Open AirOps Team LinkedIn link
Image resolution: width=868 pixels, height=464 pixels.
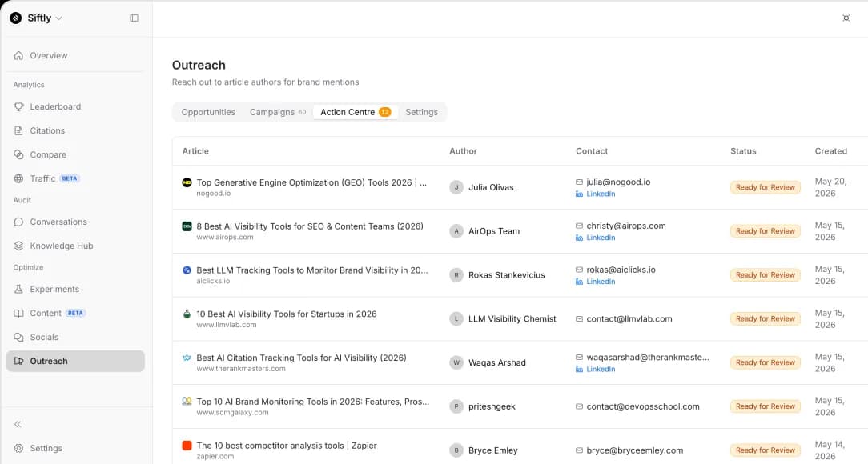[x=596, y=238]
